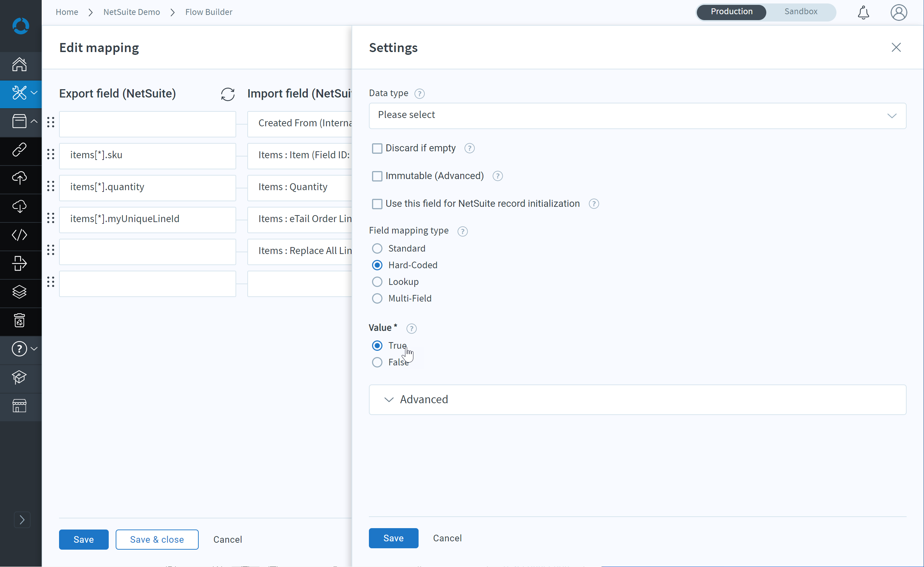
Task: Open the marketplace storefront icon in sidebar
Action: tap(19, 406)
